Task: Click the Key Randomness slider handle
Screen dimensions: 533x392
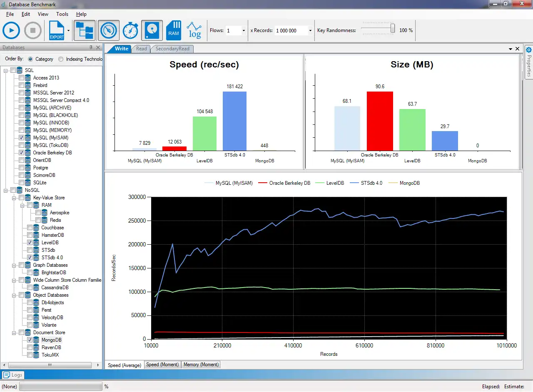Action: tap(392, 28)
